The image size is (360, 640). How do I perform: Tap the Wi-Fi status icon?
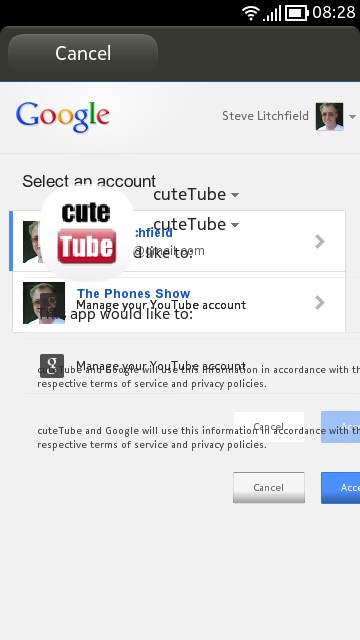(x=251, y=13)
